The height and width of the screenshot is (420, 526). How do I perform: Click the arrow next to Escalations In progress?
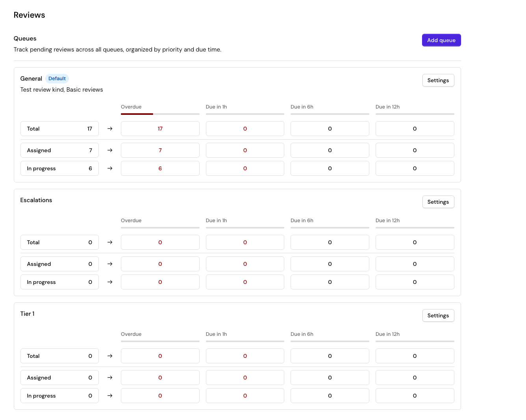[110, 282]
